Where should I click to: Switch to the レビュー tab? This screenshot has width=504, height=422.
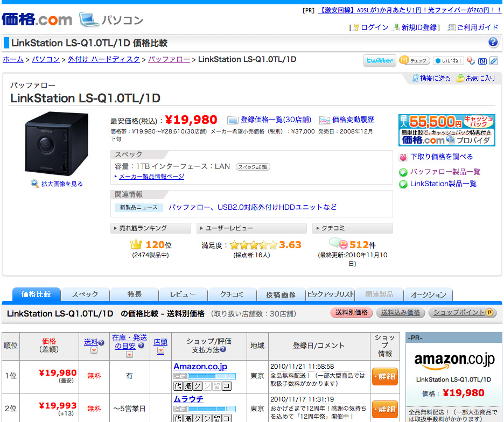click(183, 294)
